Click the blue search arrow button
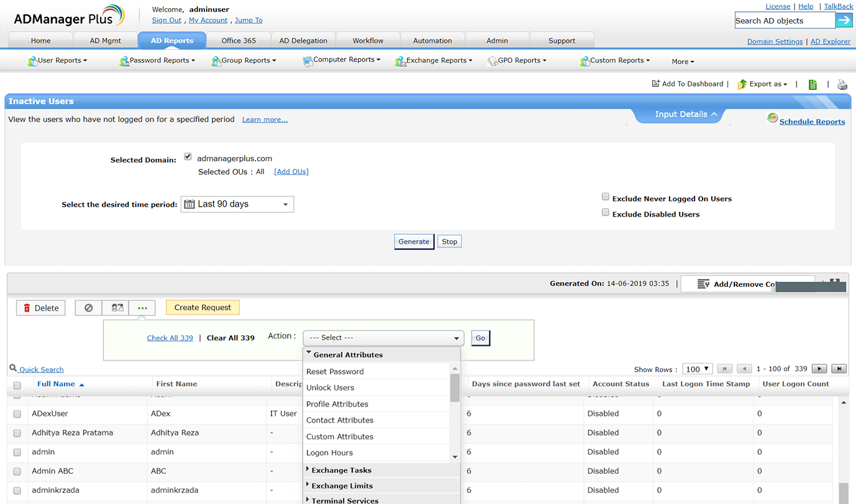 (x=844, y=20)
